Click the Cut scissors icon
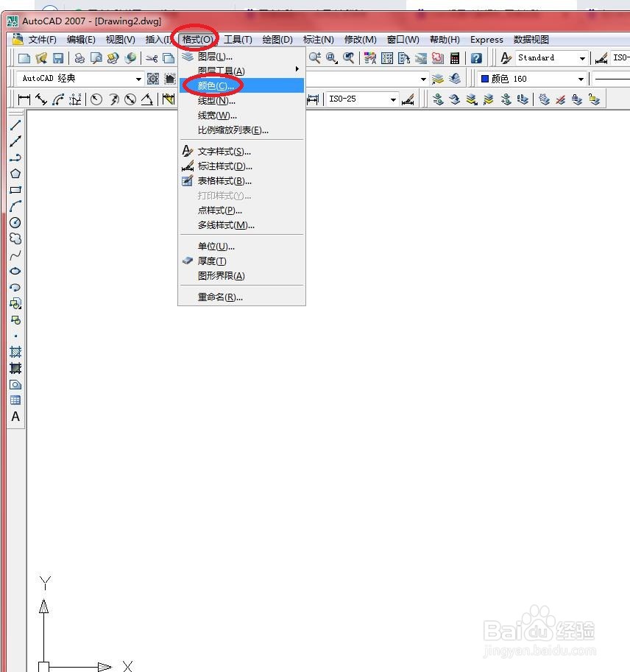 tap(152, 58)
